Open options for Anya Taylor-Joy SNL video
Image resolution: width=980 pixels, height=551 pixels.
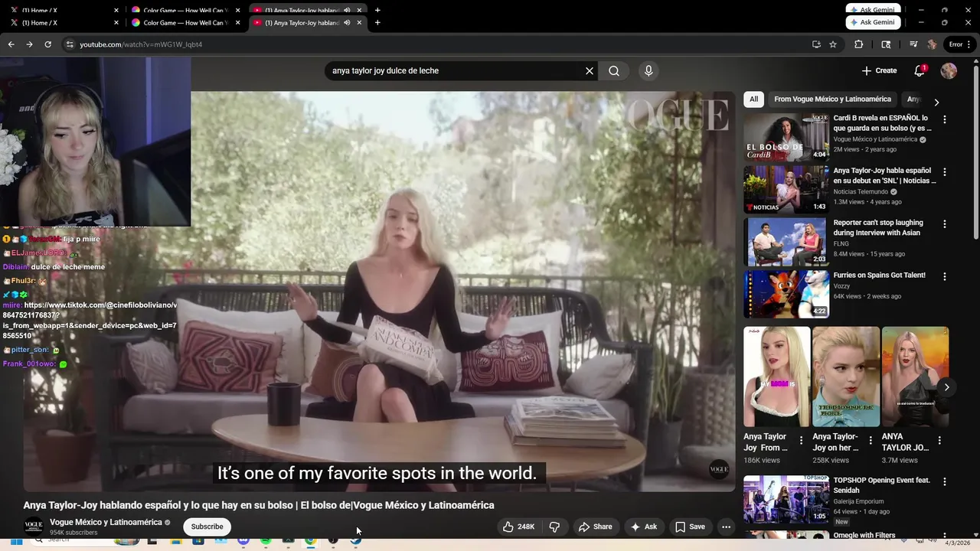pos(944,172)
